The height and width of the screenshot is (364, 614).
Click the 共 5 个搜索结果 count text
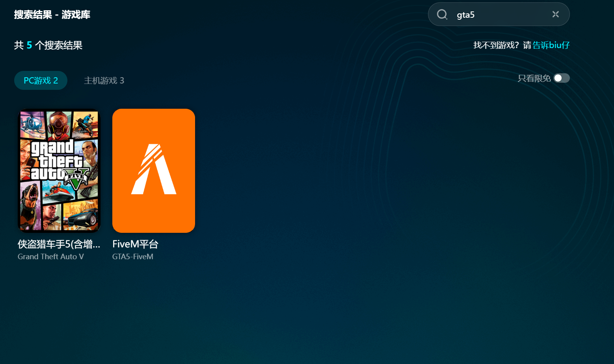[48, 45]
